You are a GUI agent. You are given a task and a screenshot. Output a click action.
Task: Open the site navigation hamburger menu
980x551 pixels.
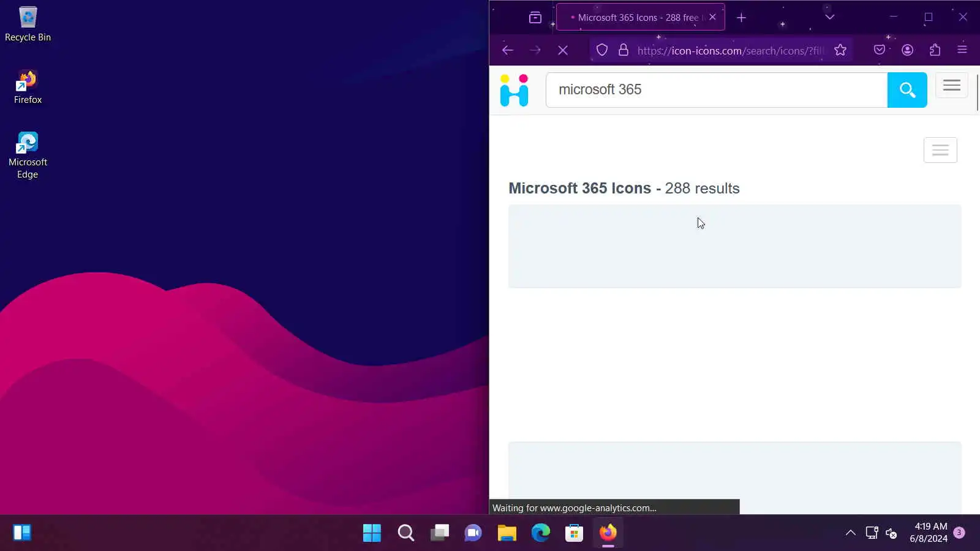(x=952, y=86)
